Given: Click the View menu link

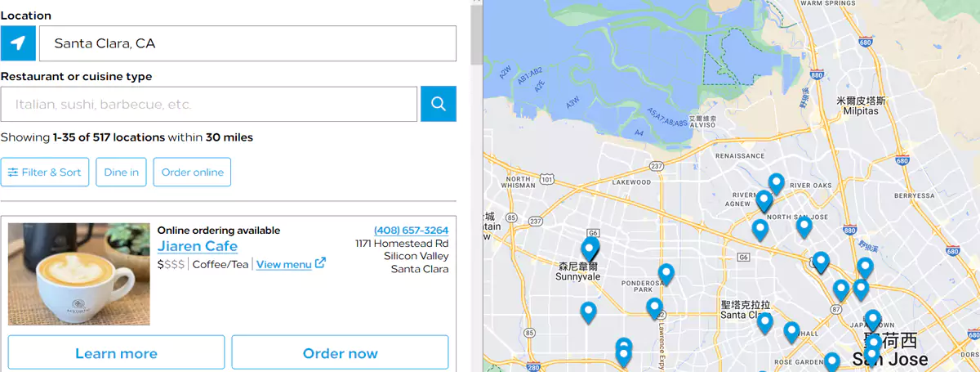Looking at the screenshot, I should pyautogui.click(x=283, y=264).
